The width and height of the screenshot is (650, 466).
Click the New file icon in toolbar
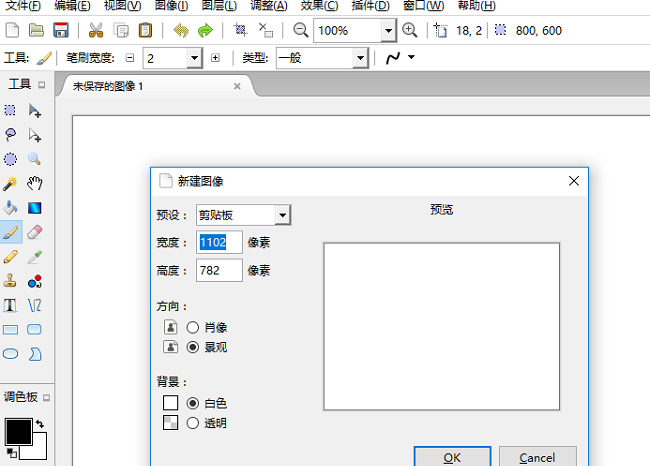(12, 30)
